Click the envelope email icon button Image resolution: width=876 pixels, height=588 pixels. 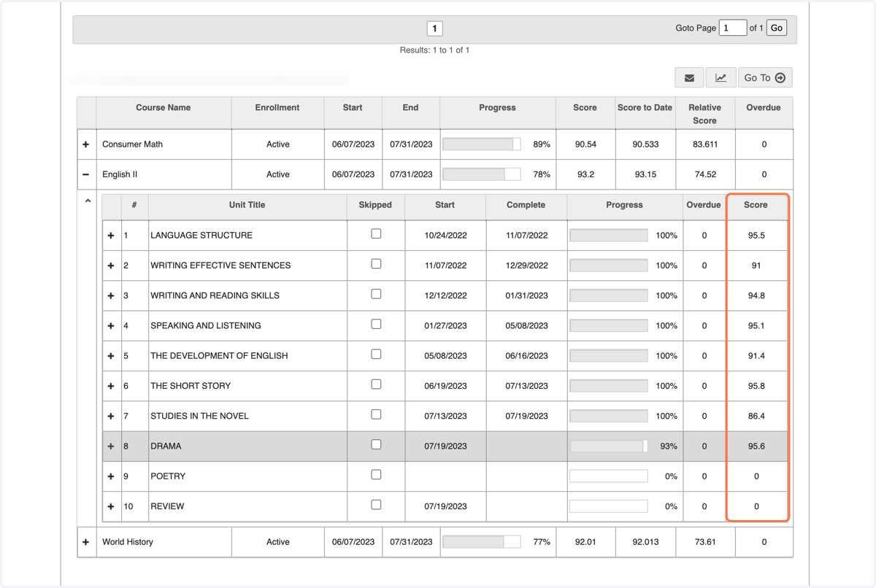click(x=689, y=77)
